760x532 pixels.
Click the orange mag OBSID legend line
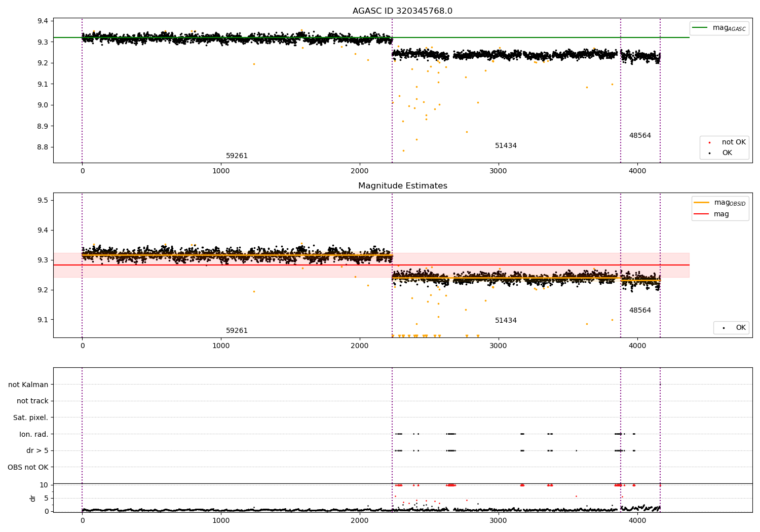pos(702,203)
